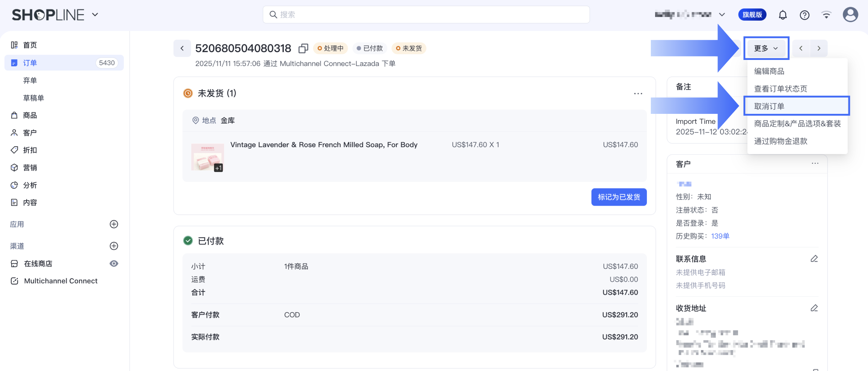This screenshot has width=868, height=371.
Task: Focus the top search field
Action: 426,15
